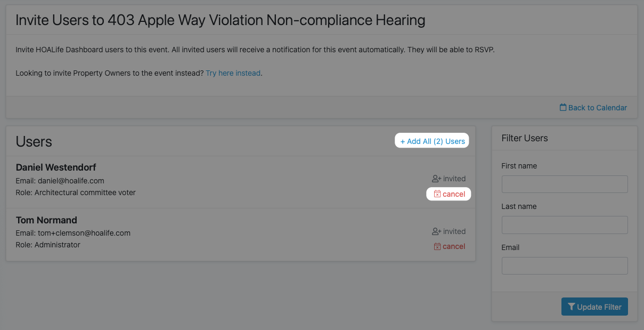Go back via the Back to Calendar link
The height and width of the screenshot is (330, 644).
click(593, 108)
